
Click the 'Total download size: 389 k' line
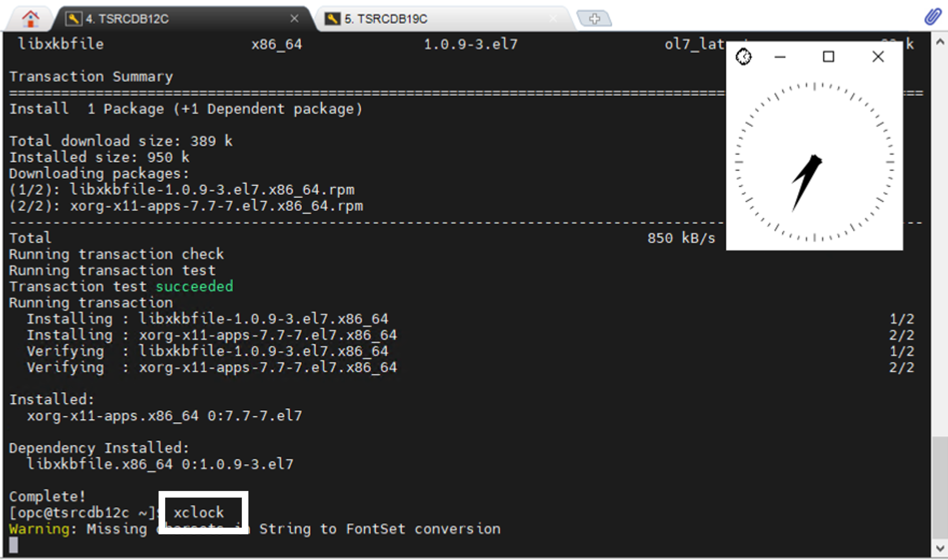(x=121, y=141)
